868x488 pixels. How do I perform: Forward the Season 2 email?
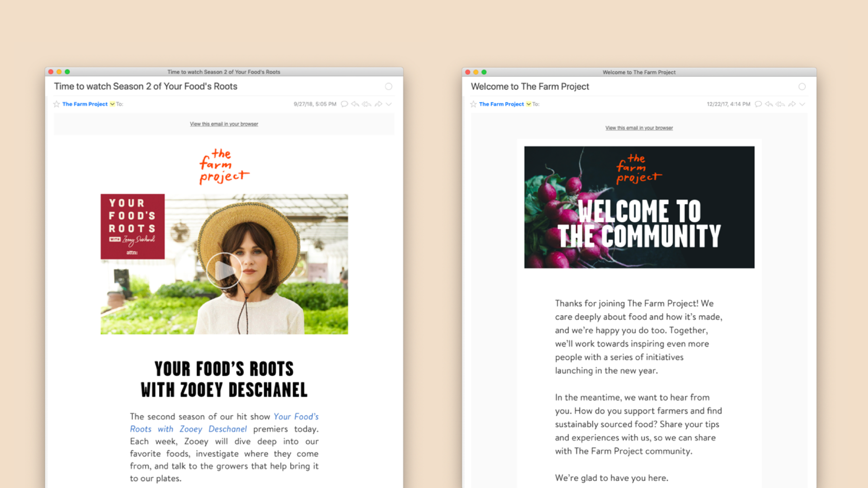point(378,104)
